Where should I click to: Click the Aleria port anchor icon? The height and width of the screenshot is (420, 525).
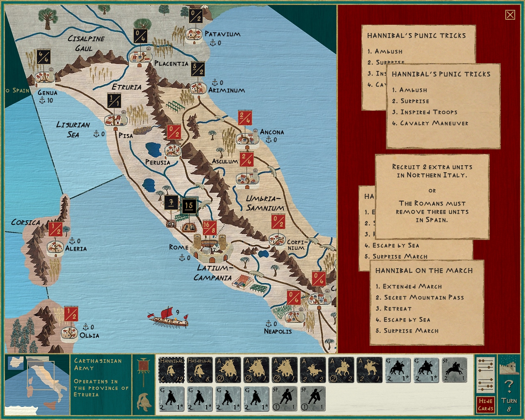click(72, 241)
